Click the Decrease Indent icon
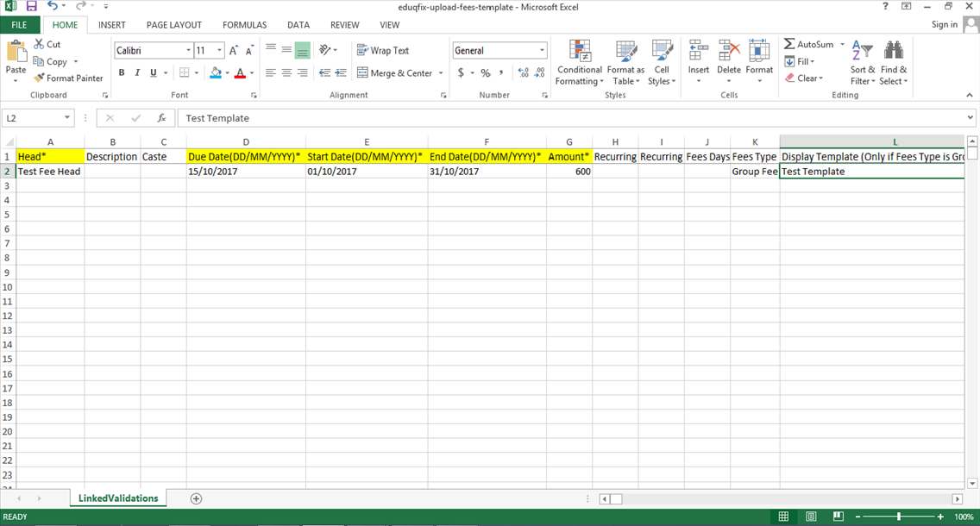 [324, 73]
